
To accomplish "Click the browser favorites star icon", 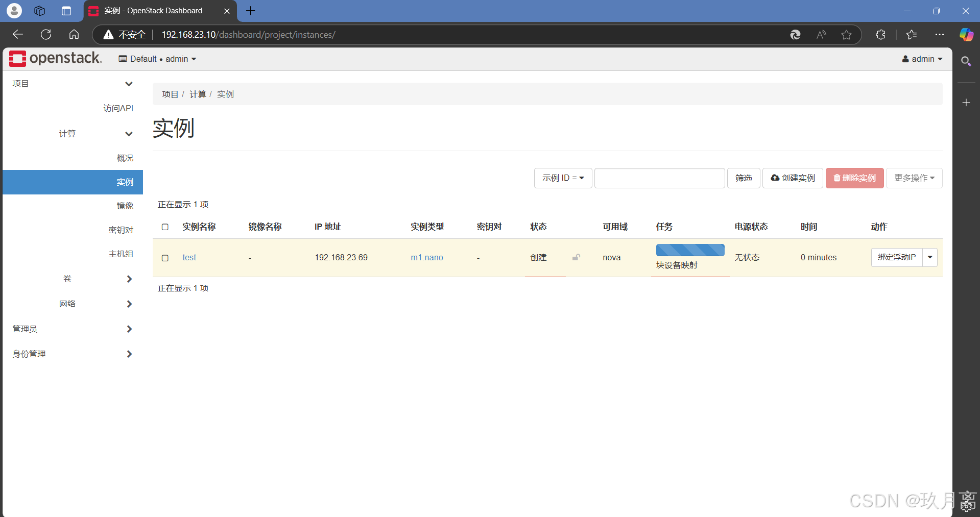I will tap(846, 35).
